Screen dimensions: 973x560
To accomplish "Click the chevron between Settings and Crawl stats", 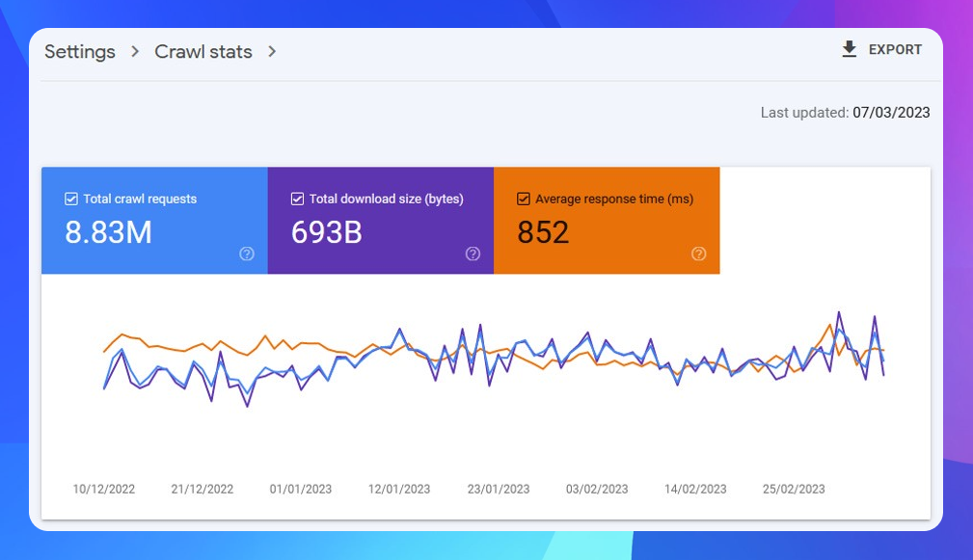I will point(135,51).
